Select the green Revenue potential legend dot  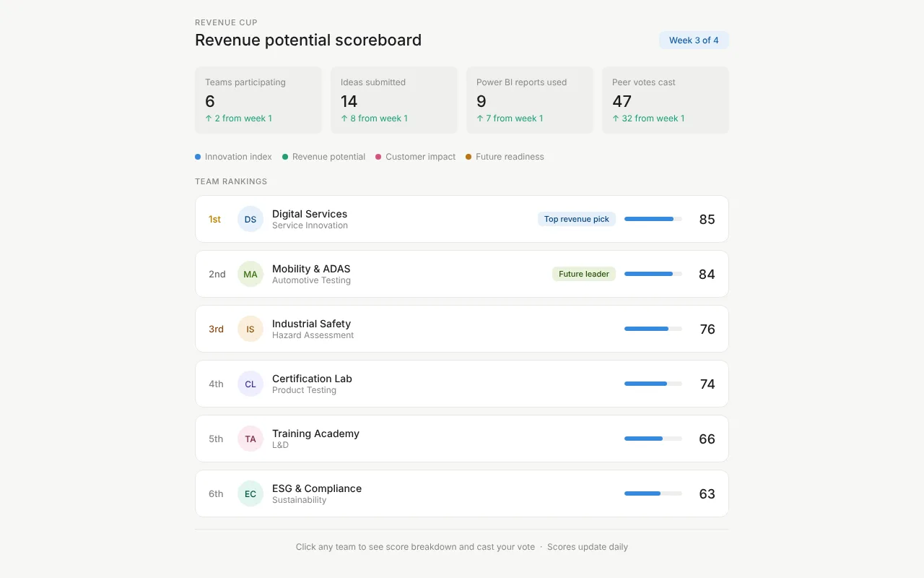(x=285, y=157)
